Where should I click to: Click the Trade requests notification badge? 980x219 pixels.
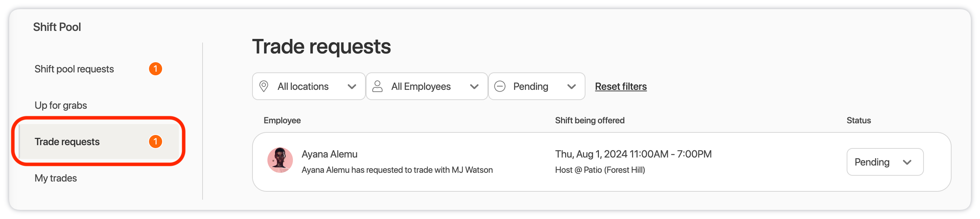click(155, 142)
